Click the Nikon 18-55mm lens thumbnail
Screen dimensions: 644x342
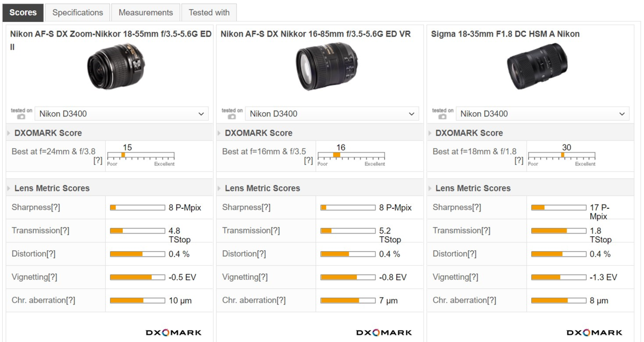tap(116, 67)
